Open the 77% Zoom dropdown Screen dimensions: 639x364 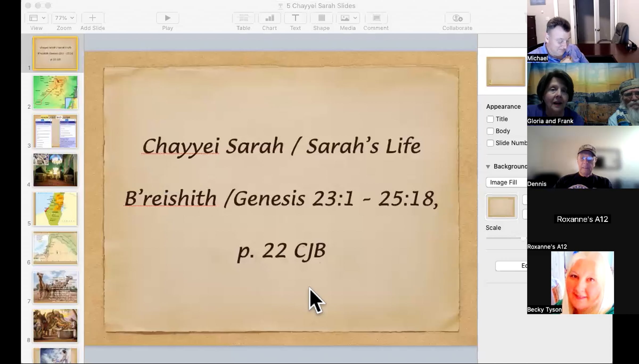(64, 18)
